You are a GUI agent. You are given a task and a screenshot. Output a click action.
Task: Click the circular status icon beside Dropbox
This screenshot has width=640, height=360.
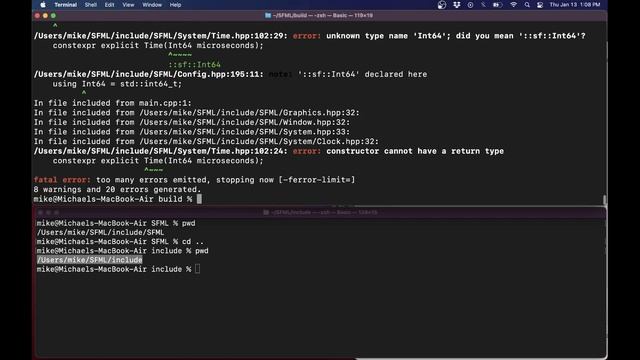[x=470, y=5]
